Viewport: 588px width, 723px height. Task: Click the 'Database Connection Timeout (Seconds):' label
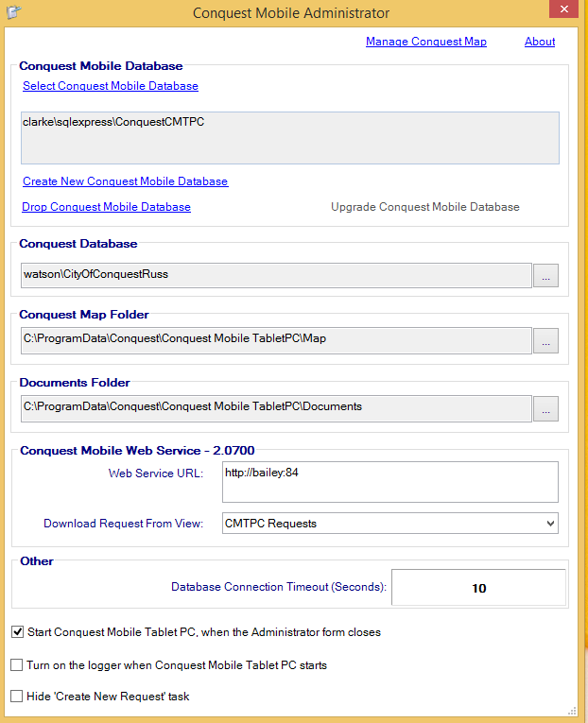[279, 587]
